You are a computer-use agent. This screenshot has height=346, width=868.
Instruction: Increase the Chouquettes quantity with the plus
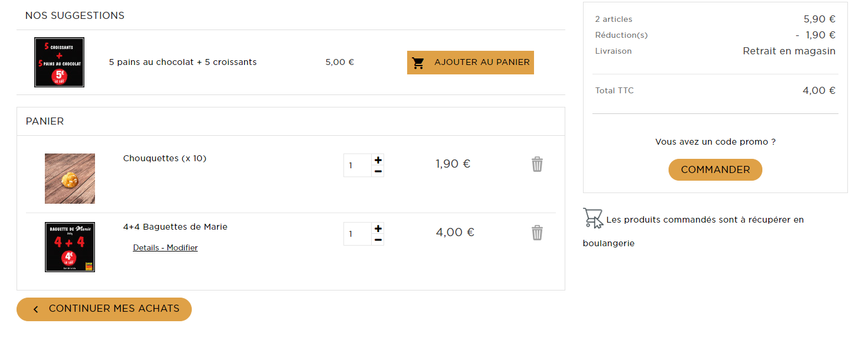click(x=378, y=159)
